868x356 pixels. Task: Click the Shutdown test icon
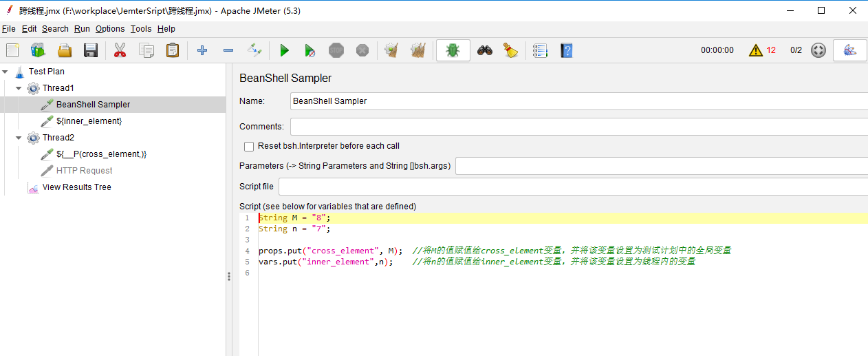(x=362, y=50)
